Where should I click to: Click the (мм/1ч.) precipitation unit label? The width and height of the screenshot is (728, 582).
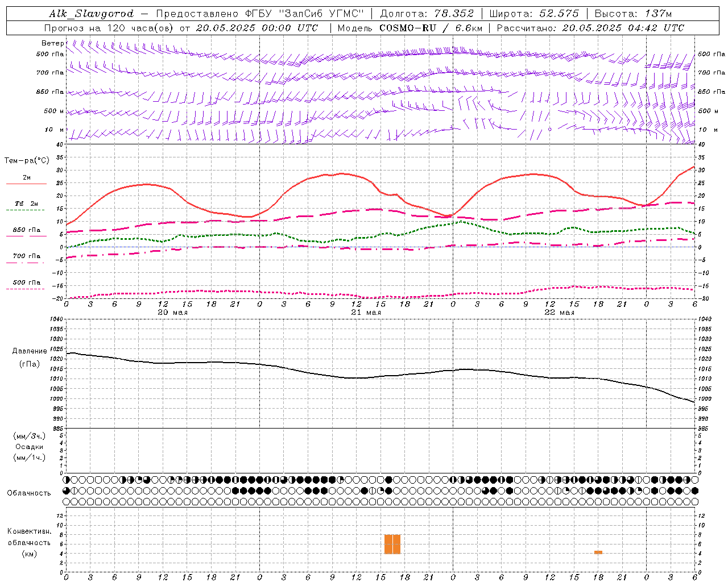coord(30,458)
